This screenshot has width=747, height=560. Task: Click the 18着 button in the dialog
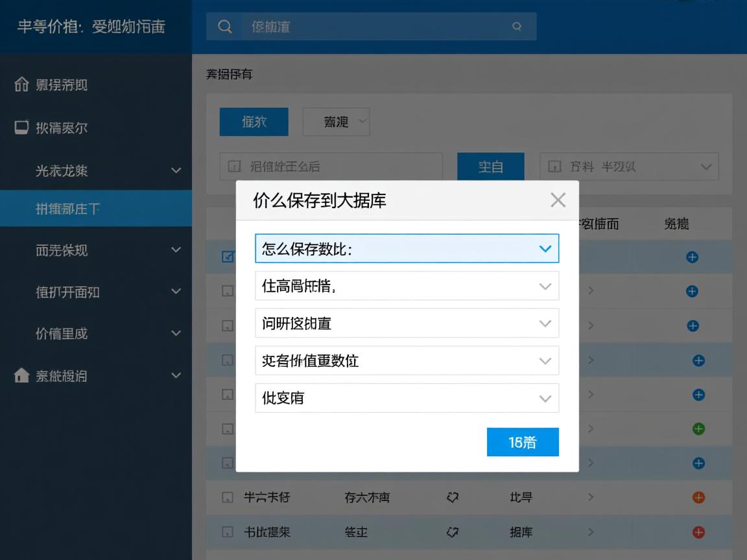click(x=523, y=441)
